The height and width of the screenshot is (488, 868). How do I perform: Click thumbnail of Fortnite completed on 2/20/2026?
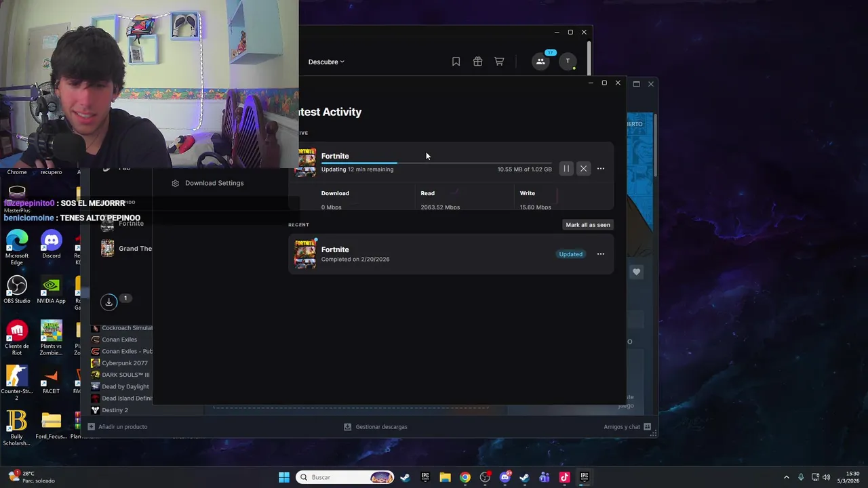305,254
